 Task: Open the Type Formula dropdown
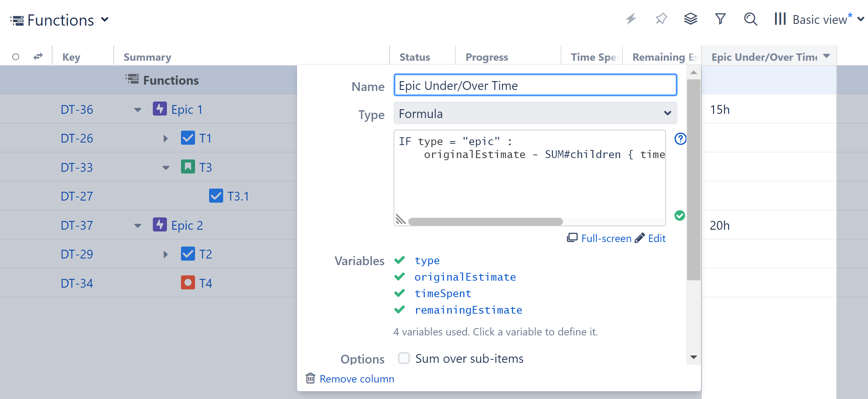coord(535,113)
